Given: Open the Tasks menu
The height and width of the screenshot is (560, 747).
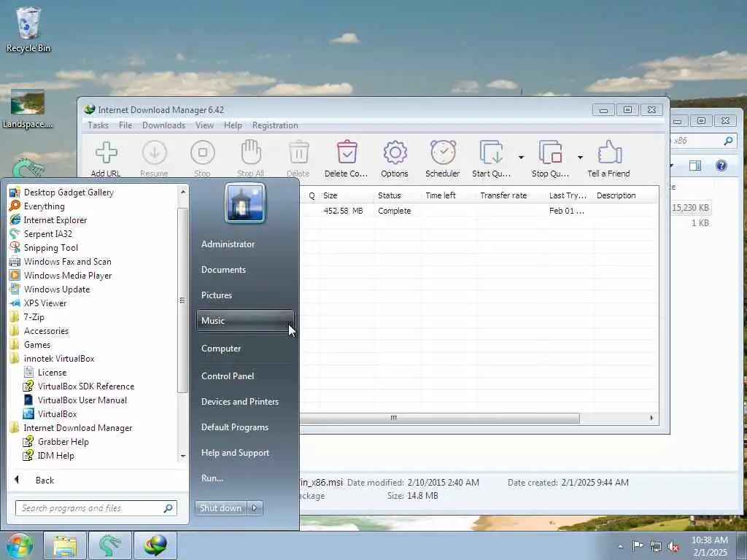Looking at the screenshot, I should 98,125.
